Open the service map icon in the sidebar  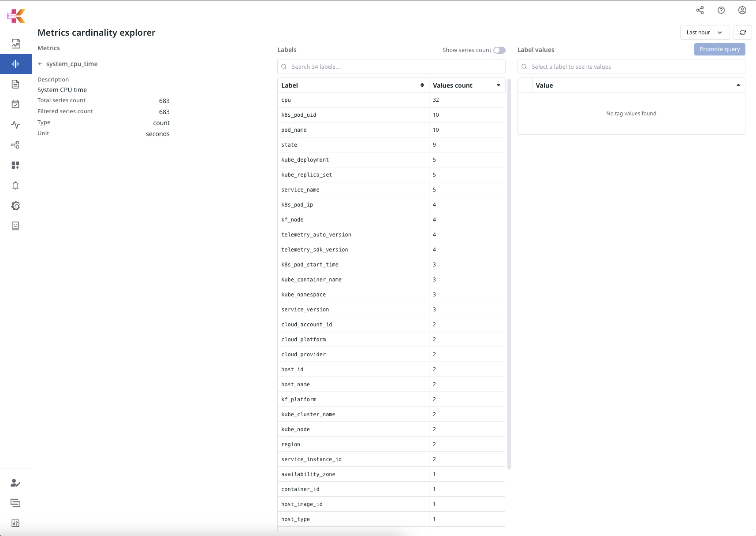(15, 145)
